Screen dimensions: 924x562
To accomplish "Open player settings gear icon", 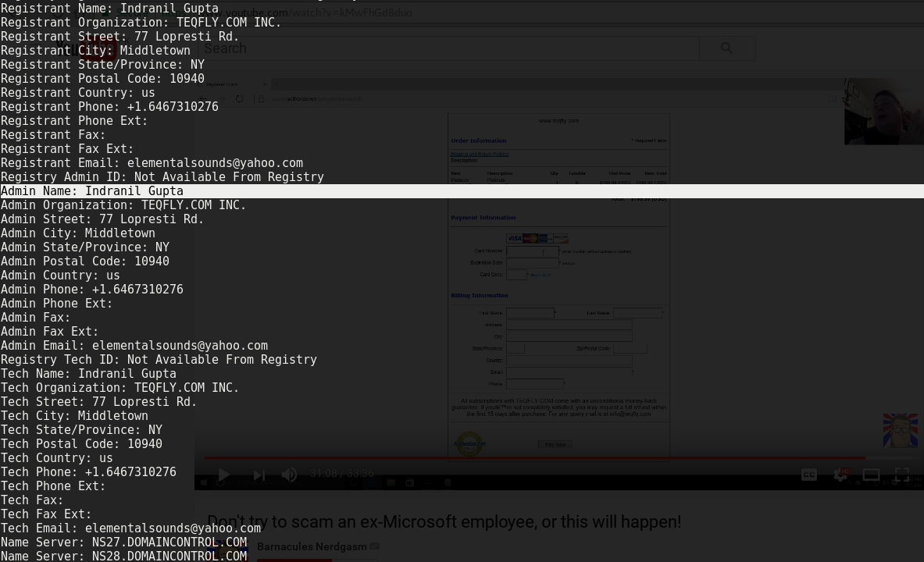I will tap(841, 475).
